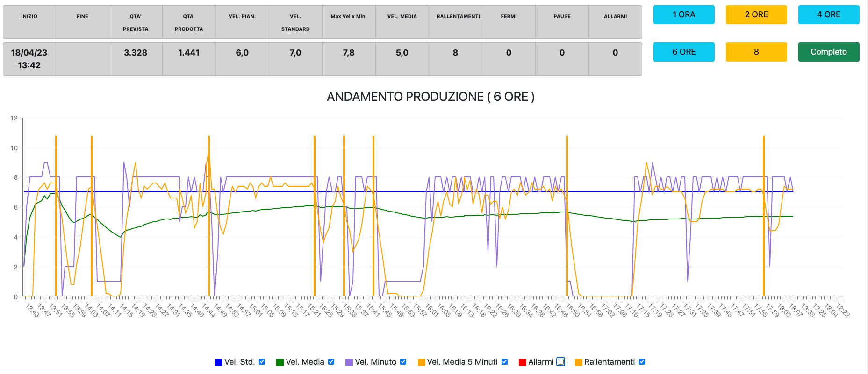Choose the 6 ORE time range
The width and height of the screenshot is (868, 374).
pyautogui.click(x=683, y=52)
